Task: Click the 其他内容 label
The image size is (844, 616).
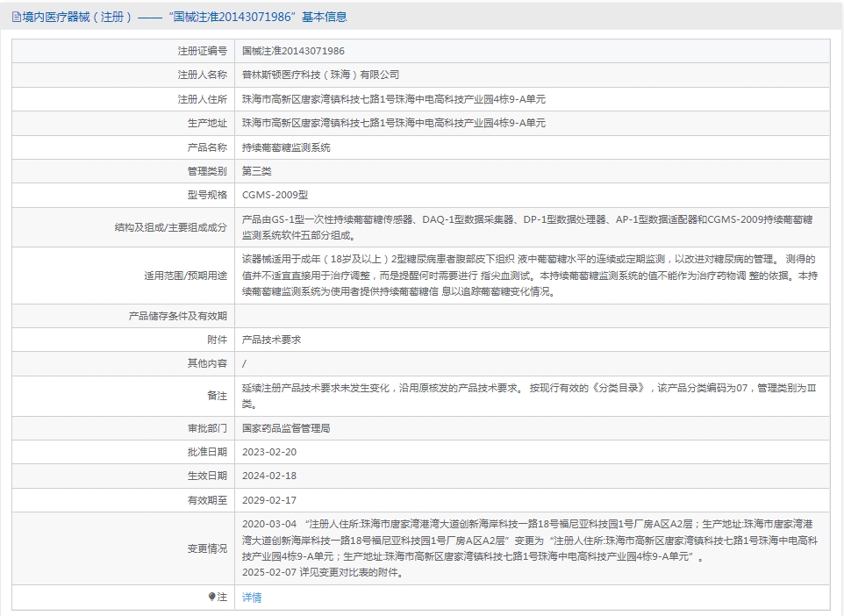Action: pyautogui.click(x=207, y=363)
